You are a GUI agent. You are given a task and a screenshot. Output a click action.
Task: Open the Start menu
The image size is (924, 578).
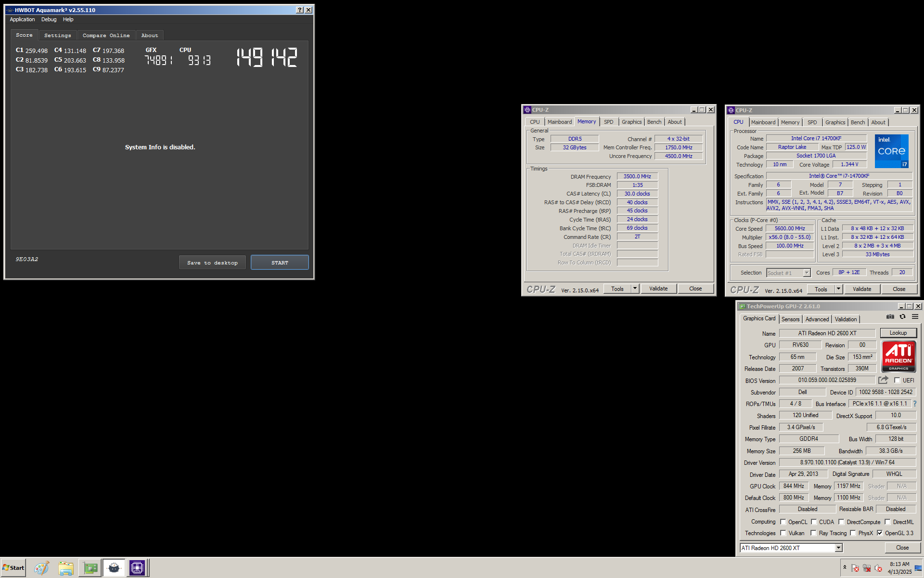point(13,568)
